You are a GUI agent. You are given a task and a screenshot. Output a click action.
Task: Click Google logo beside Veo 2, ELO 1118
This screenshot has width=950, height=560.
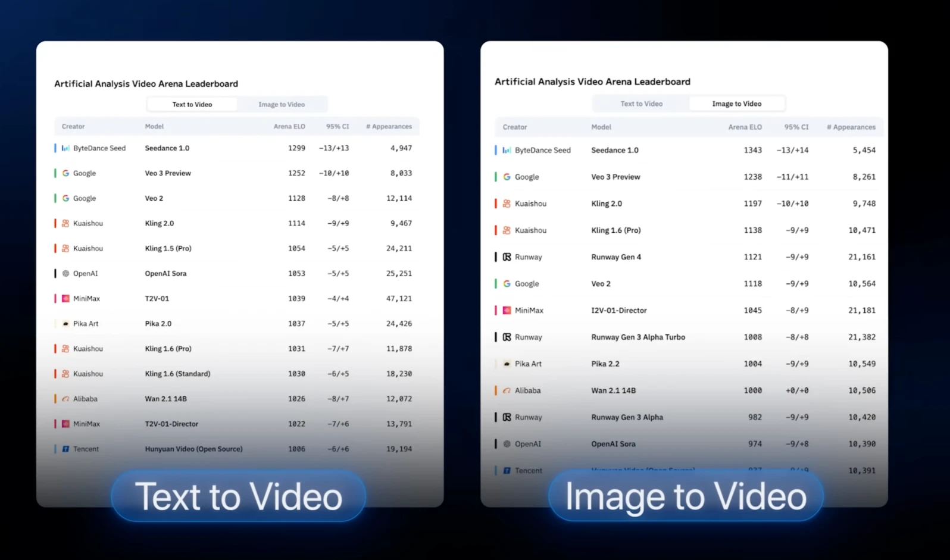507,284
